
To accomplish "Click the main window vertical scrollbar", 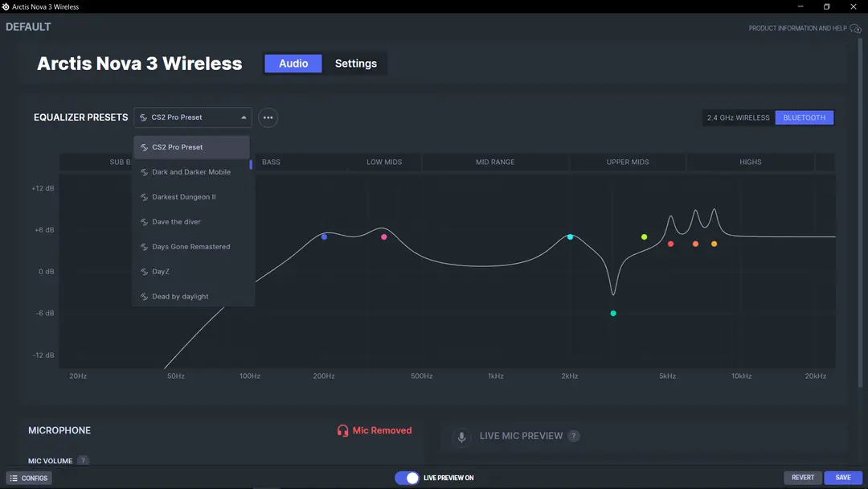I will click(860, 211).
